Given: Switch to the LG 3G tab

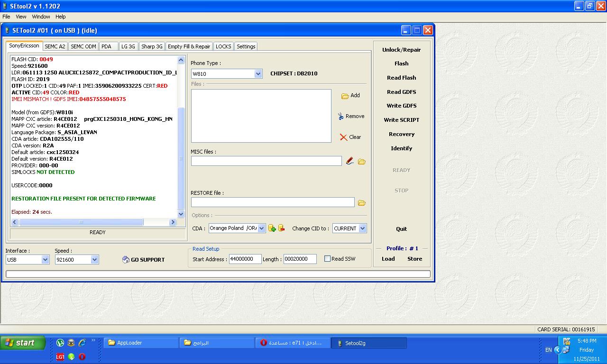Looking at the screenshot, I should [x=128, y=46].
